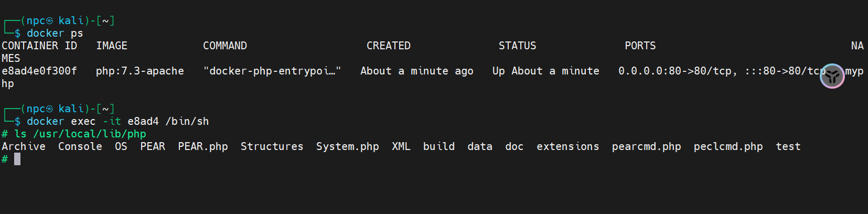Click the /usr/local/lib/php path text
Viewport: 868px width, 214px height.
pyautogui.click(x=90, y=134)
